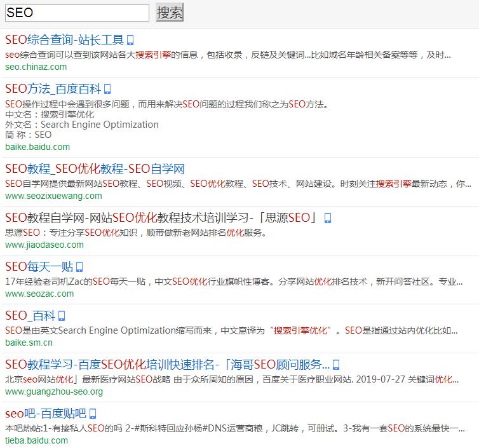
Task: Visit the SEO教程_SEO优化教程-SEO自学网 result
Action: click(x=95, y=169)
